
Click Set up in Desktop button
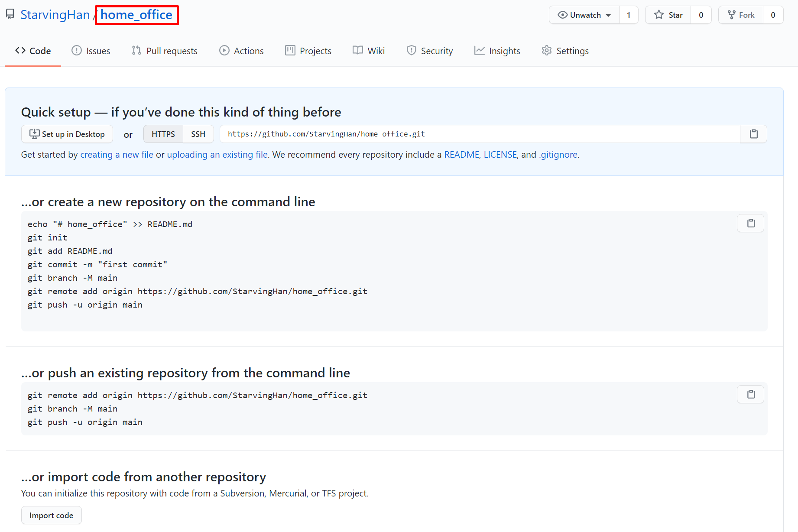[67, 134]
